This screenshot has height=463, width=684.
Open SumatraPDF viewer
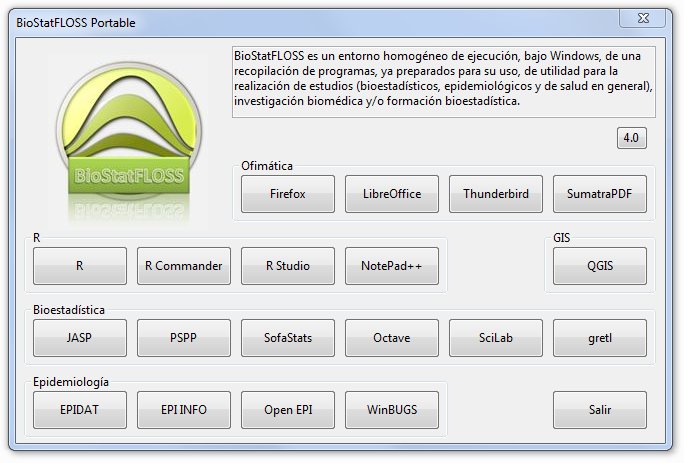tap(600, 194)
